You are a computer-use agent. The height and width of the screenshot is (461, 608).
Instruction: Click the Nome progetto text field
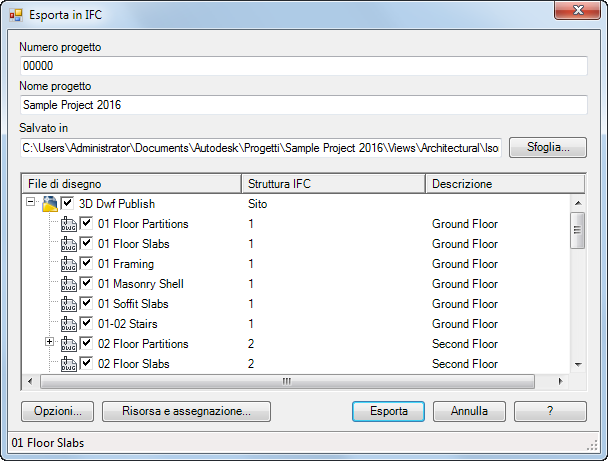pyautogui.click(x=303, y=104)
